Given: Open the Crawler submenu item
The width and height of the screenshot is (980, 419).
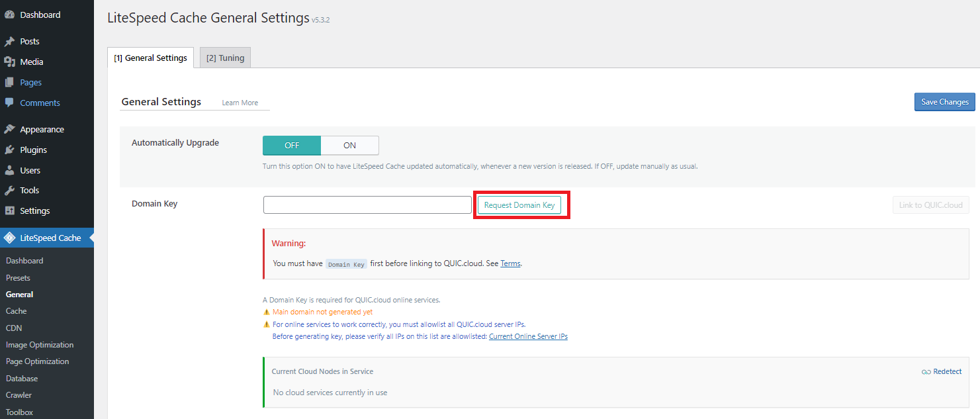Looking at the screenshot, I should click(19, 395).
